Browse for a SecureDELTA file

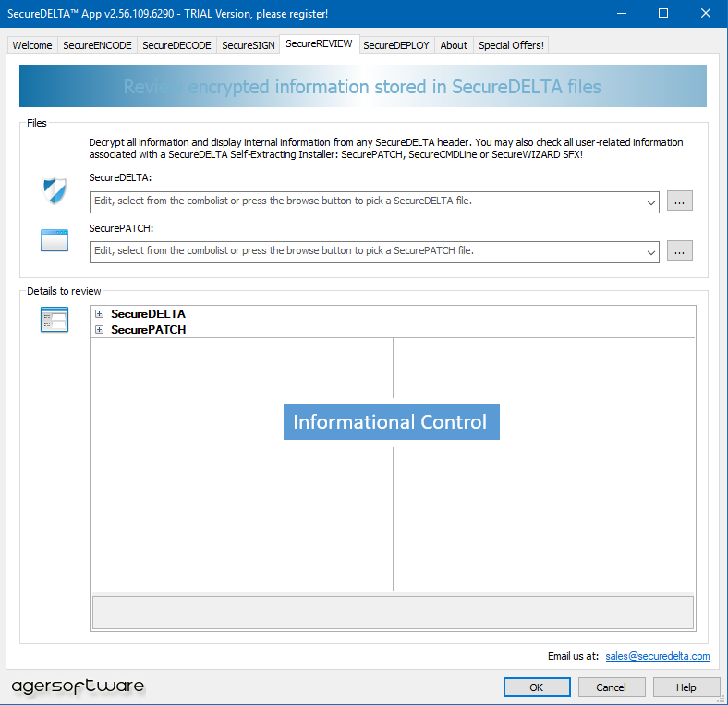point(680,201)
